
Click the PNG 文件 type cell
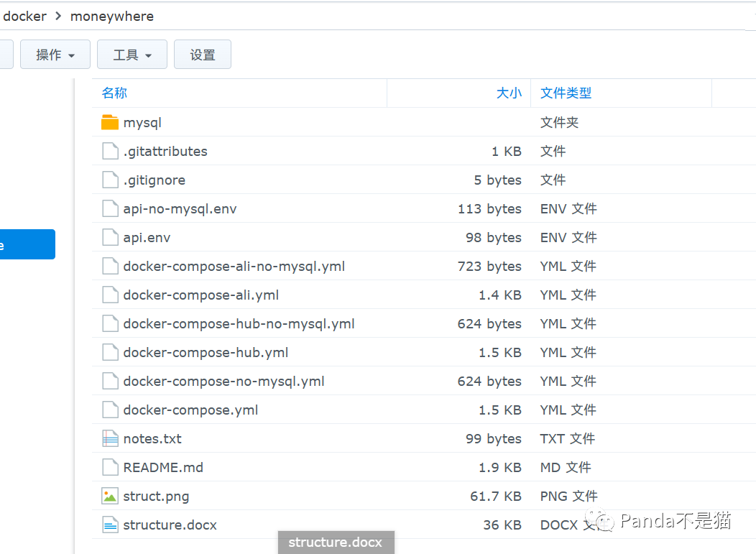tap(569, 496)
